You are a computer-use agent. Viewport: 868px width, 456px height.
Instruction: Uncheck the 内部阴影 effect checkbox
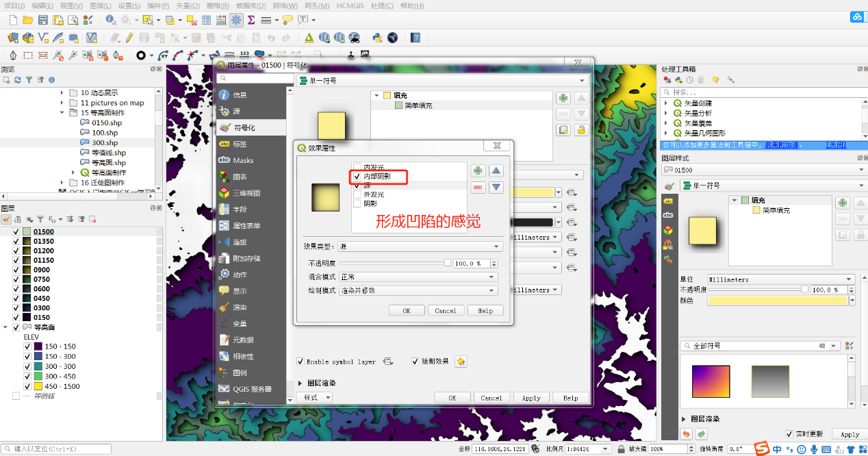pos(357,177)
